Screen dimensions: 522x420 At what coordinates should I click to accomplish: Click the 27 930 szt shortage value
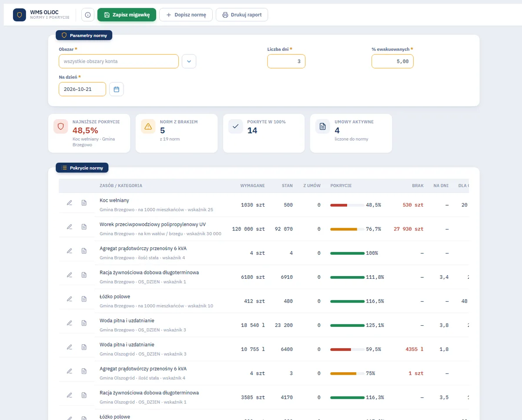408,229
